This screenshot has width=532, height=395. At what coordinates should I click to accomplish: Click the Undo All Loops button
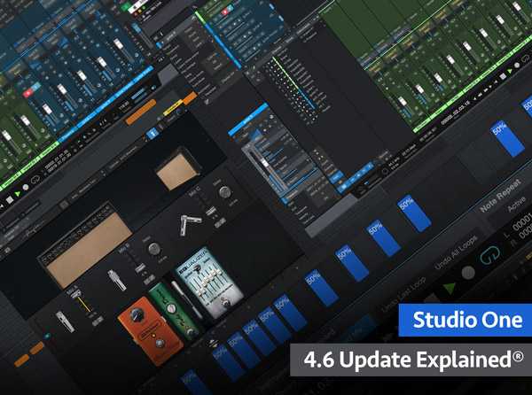457,252
